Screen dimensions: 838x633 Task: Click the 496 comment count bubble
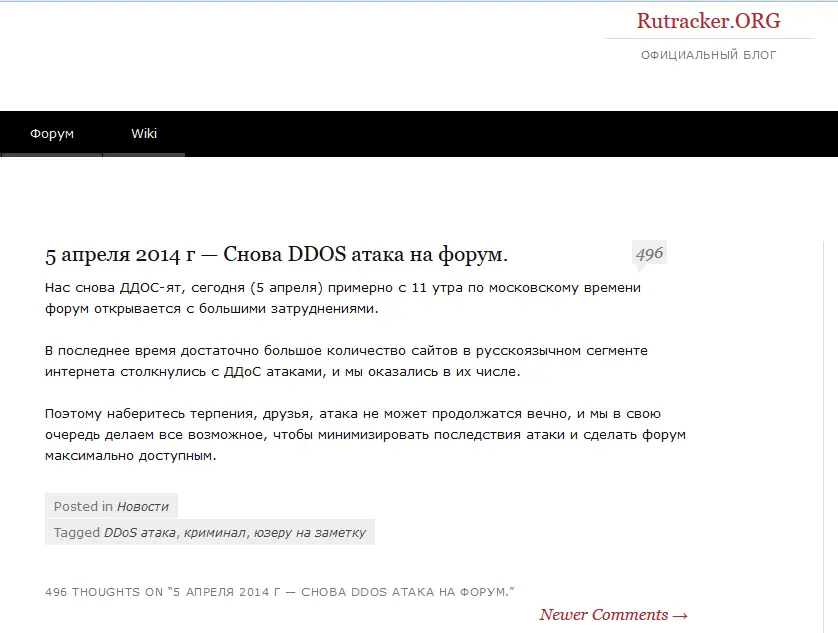pos(649,253)
